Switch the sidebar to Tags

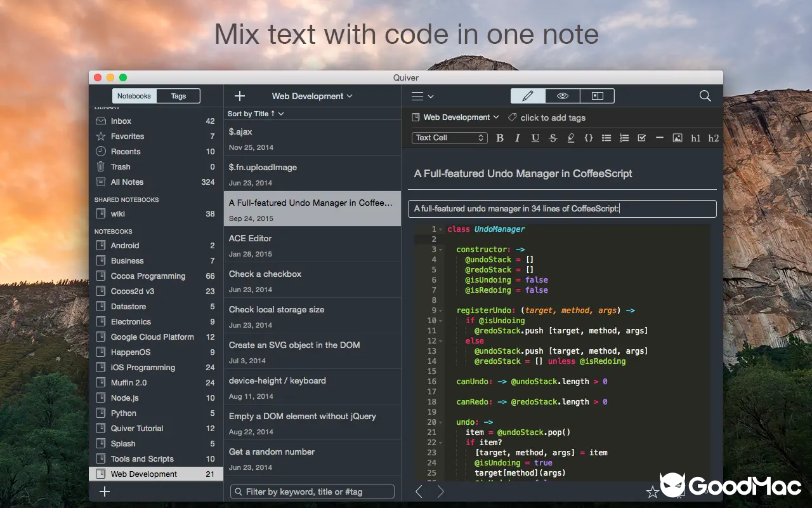pos(178,96)
